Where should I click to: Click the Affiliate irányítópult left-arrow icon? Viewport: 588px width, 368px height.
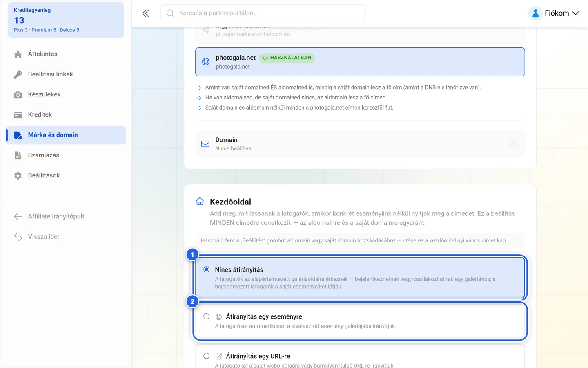(x=18, y=217)
